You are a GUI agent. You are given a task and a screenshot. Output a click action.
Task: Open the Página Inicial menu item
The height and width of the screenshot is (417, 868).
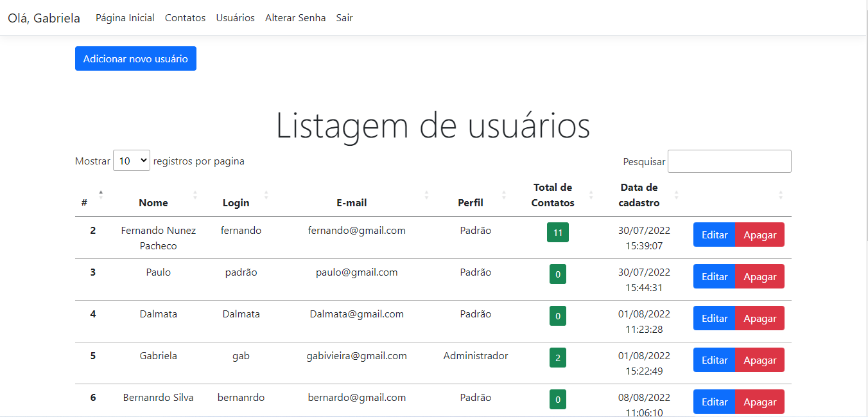pyautogui.click(x=125, y=17)
